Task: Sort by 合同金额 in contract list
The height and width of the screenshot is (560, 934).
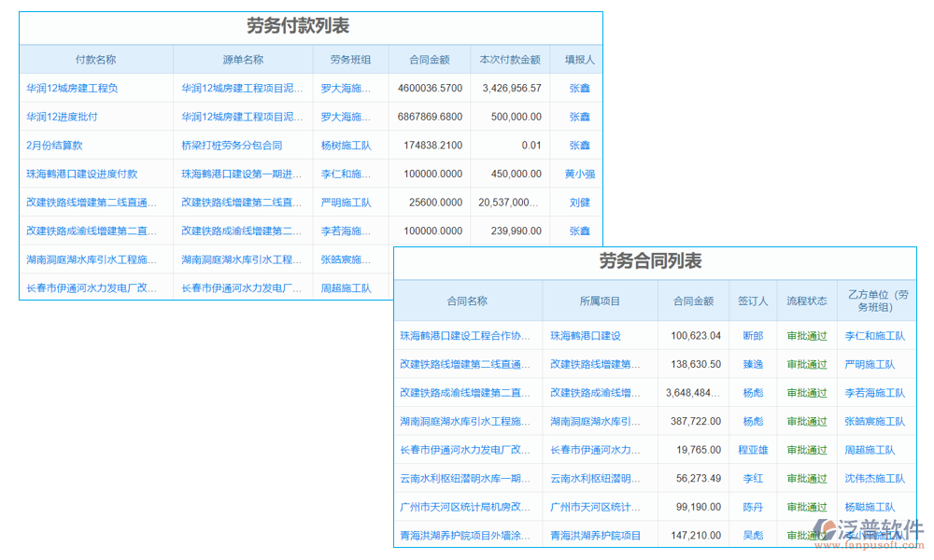Action: pos(694,301)
